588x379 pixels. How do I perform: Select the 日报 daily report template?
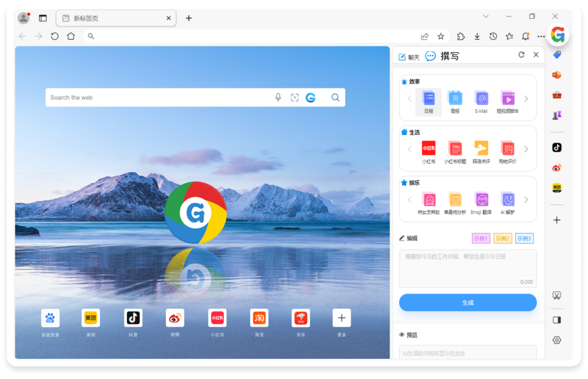coord(428,102)
